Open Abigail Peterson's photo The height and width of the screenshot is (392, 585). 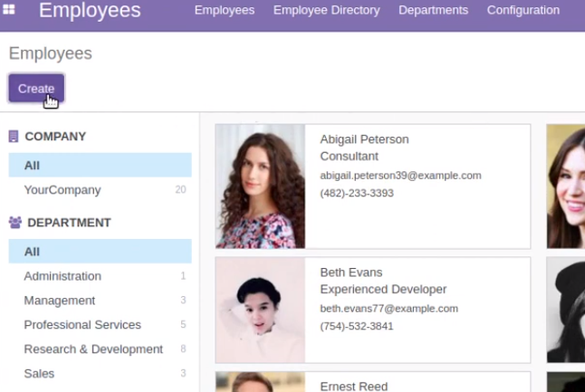coord(261,186)
